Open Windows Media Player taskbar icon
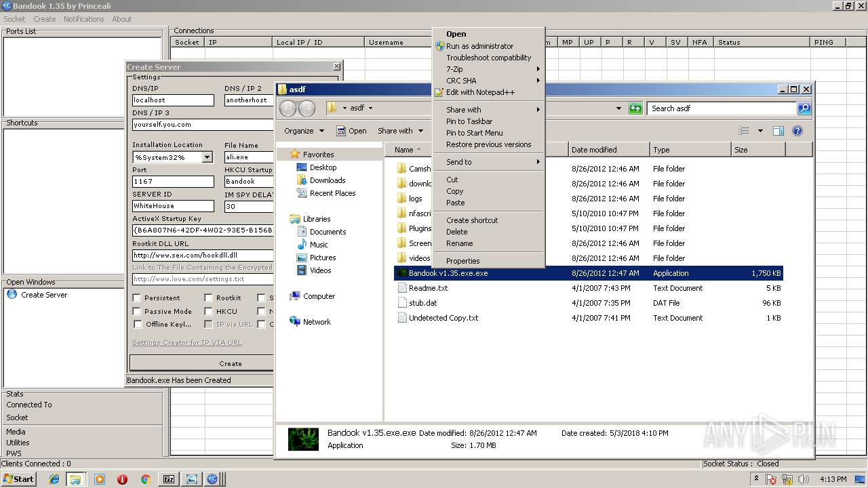The height and width of the screenshot is (488, 868). pyautogui.click(x=100, y=479)
